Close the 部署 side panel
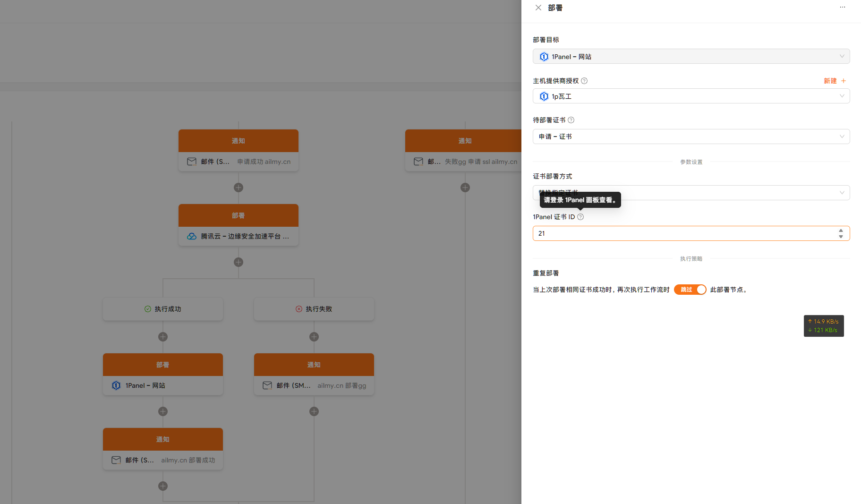The width and height of the screenshot is (861, 504). click(x=538, y=8)
